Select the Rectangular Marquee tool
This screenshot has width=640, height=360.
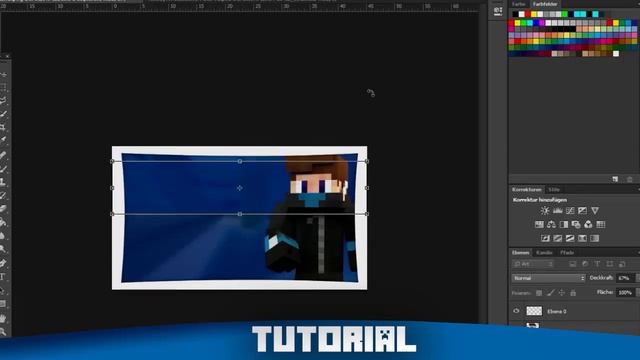tap(4, 88)
